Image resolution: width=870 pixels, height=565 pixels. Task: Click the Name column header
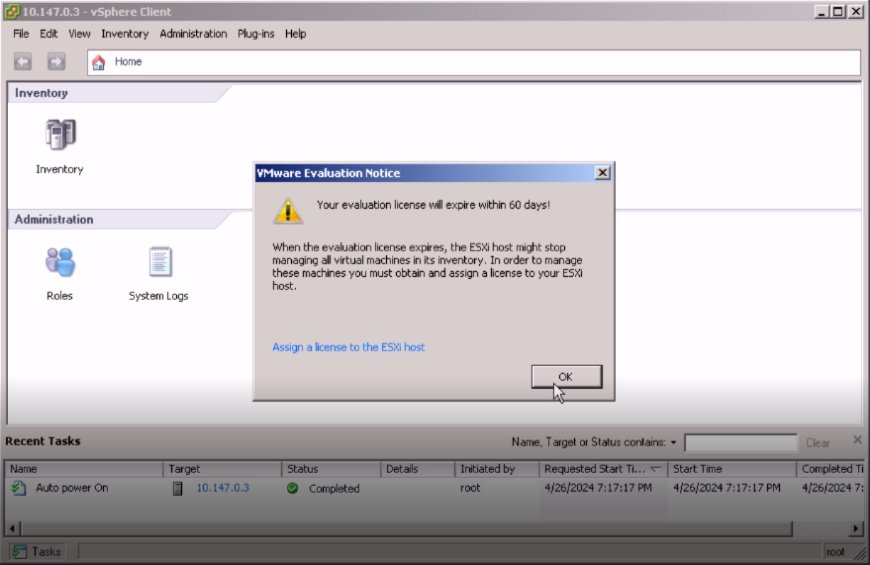(84, 469)
